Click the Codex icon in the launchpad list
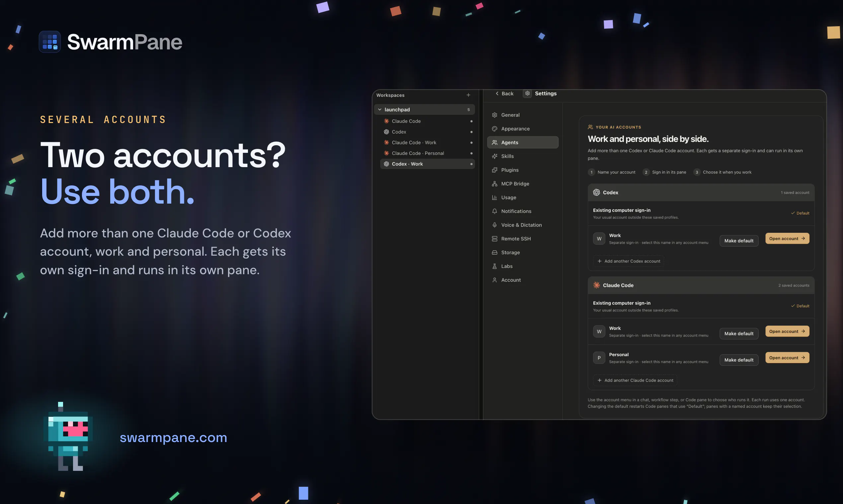 pyautogui.click(x=387, y=132)
